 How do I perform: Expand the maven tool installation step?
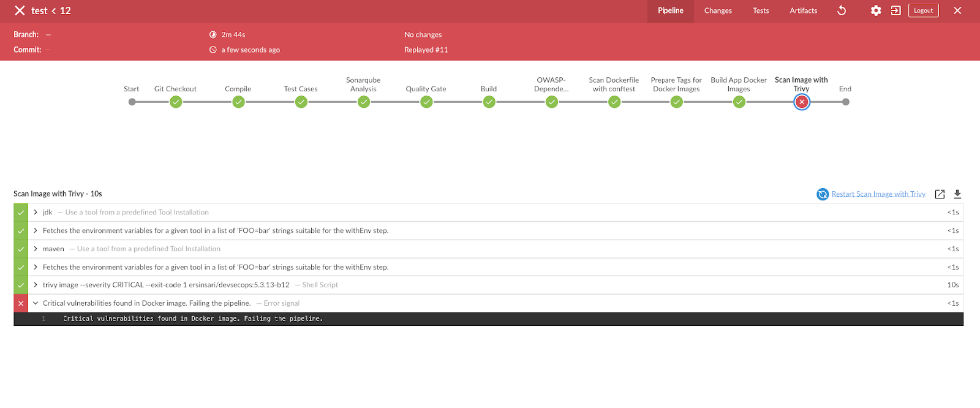point(36,249)
